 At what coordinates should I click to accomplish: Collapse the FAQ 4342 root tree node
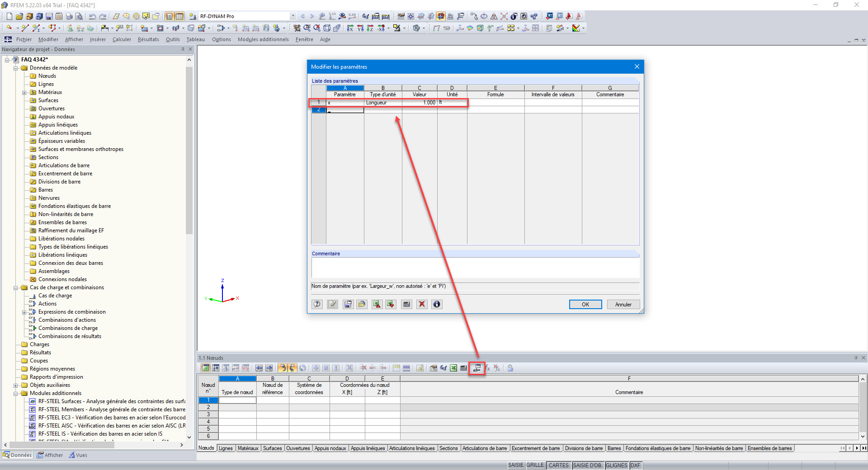click(7, 60)
